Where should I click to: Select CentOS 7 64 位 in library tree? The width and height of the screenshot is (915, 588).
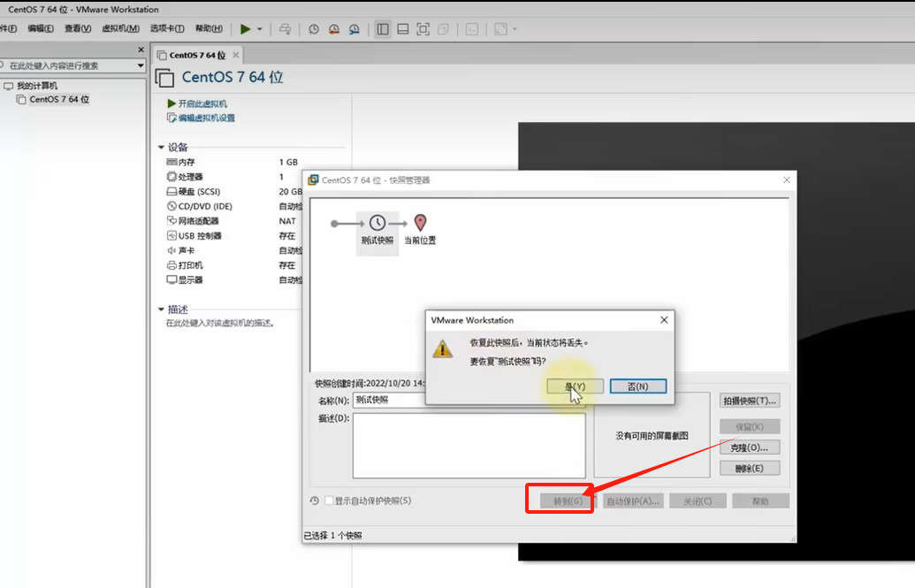[x=59, y=99]
